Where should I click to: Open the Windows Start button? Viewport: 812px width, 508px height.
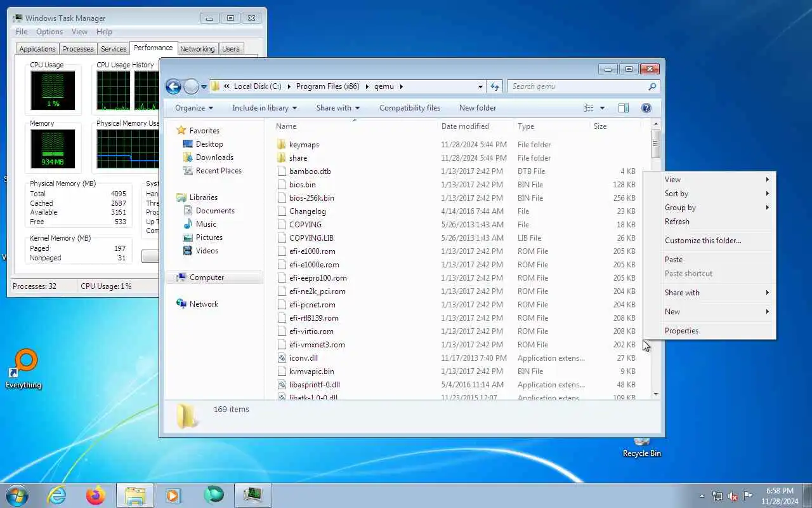(17, 495)
